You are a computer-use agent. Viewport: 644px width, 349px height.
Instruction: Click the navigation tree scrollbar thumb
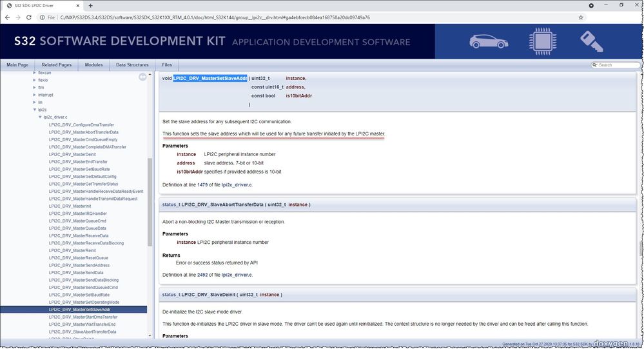150,203
